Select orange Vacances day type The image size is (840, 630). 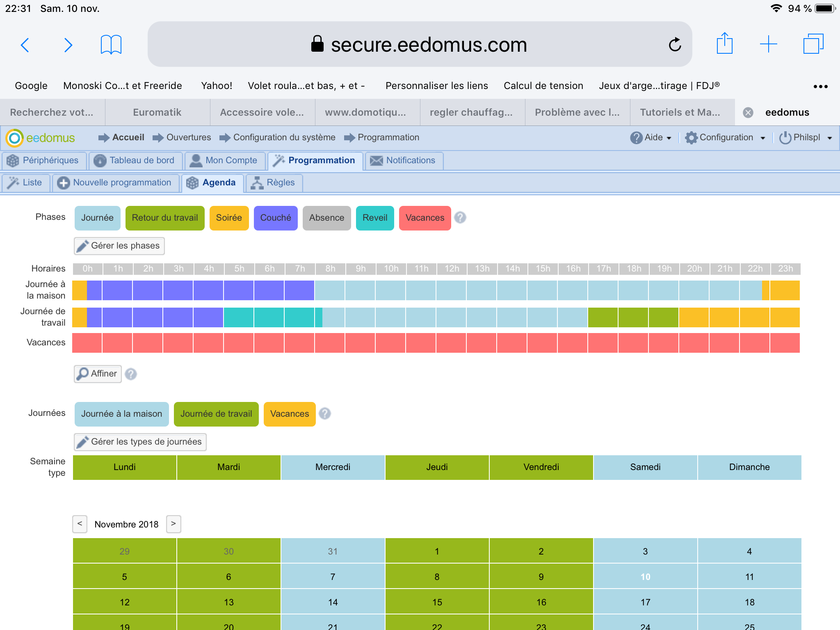[x=290, y=414]
